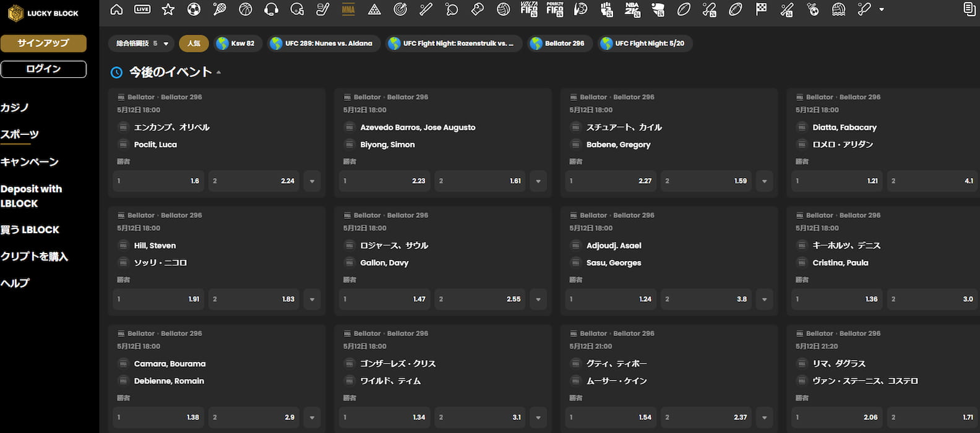Select the boxing glove sport icon
Viewport: 980px width, 433px height.
pyautogui.click(x=477, y=9)
